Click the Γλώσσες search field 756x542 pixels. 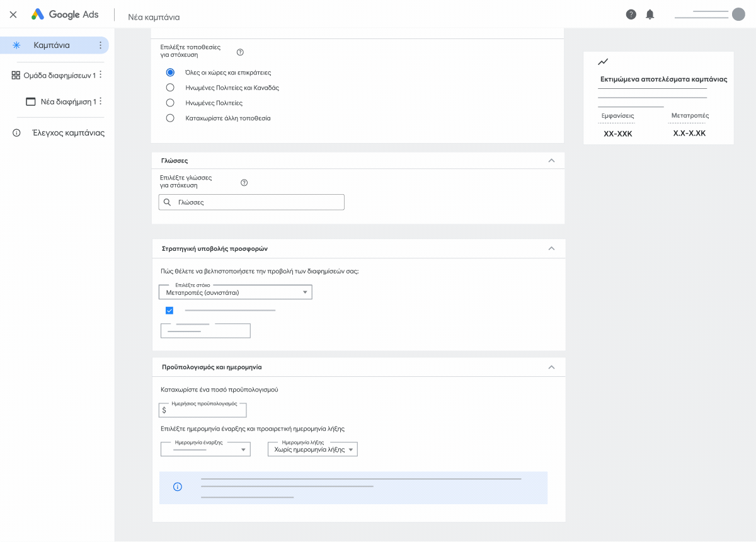point(251,202)
